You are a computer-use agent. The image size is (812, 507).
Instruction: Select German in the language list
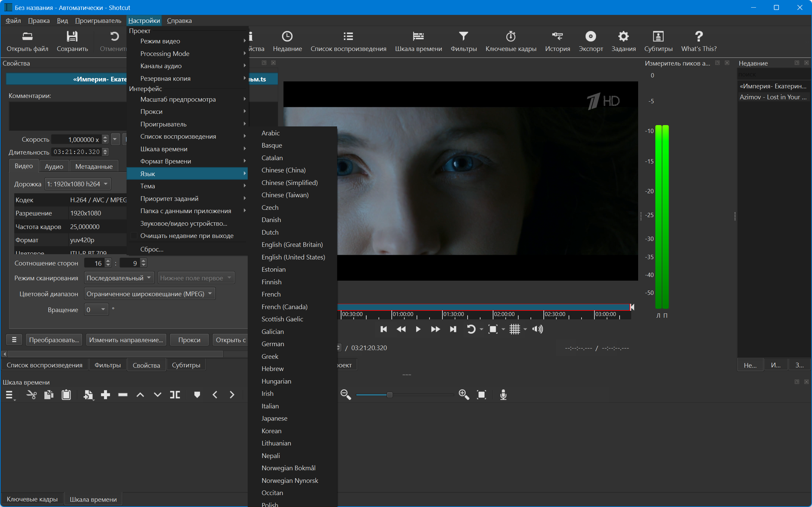coord(273,344)
